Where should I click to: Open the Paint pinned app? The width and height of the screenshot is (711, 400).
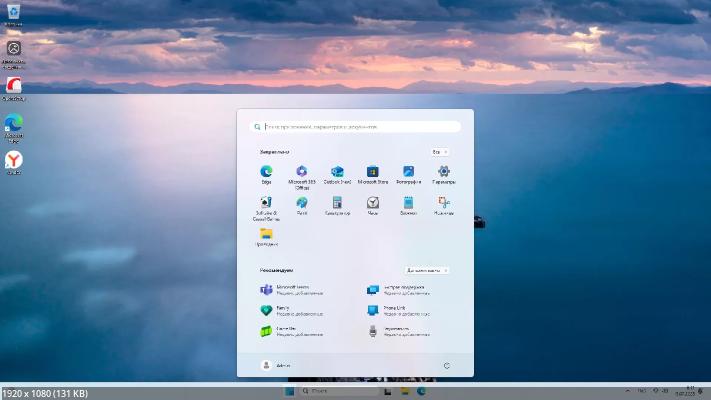pyautogui.click(x=302, y=206)
